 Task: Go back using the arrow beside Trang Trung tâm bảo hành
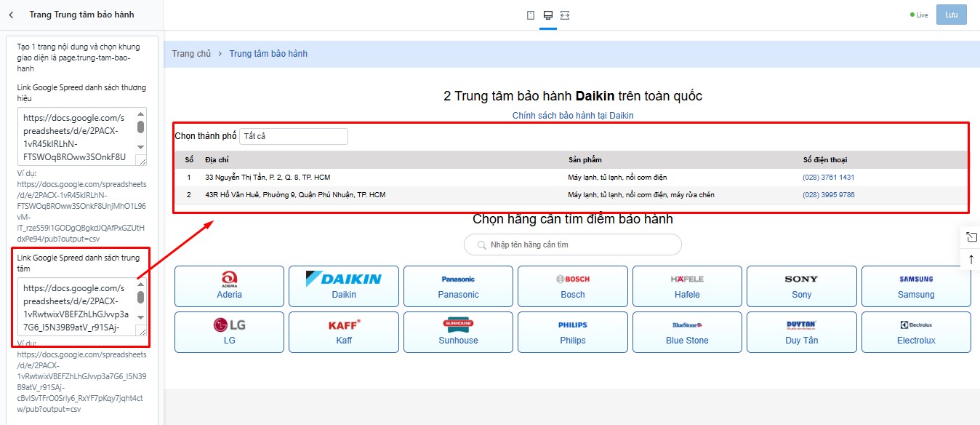[11, 15]
